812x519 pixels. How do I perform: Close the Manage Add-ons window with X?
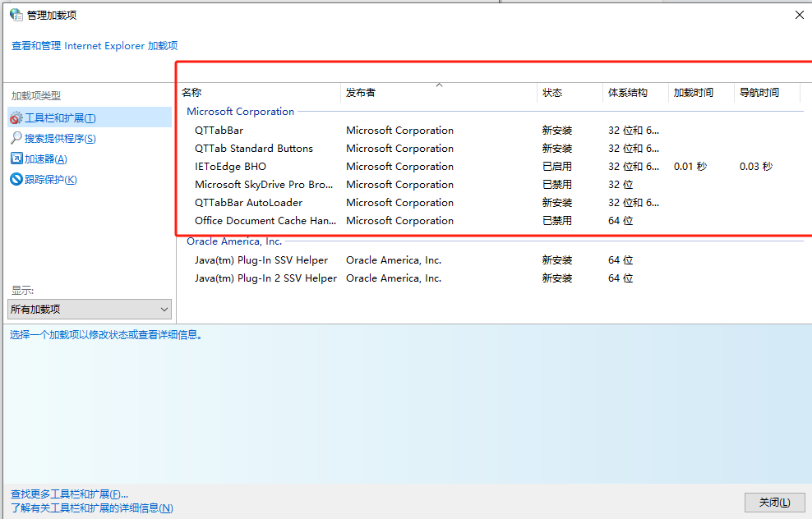[x=799, y=15]
